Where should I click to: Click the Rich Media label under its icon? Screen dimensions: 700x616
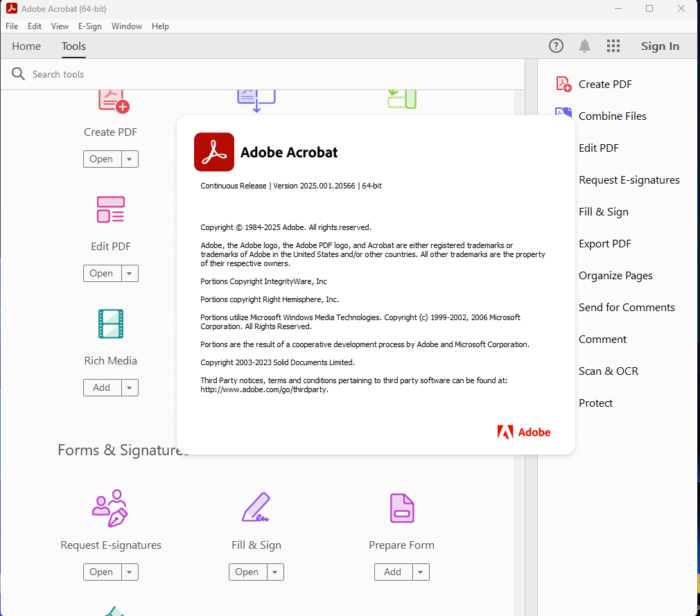pos(111,361)
